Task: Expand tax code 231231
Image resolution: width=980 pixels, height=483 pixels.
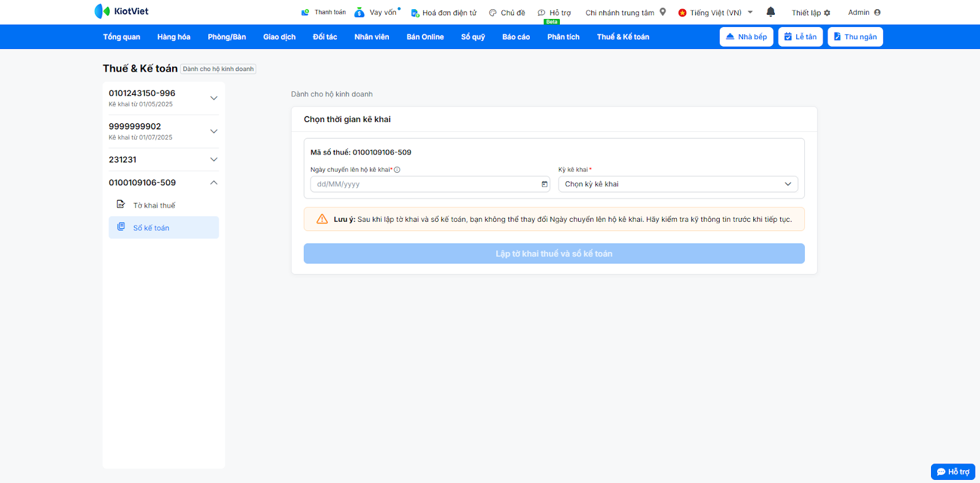Action: tap(214, 159)
